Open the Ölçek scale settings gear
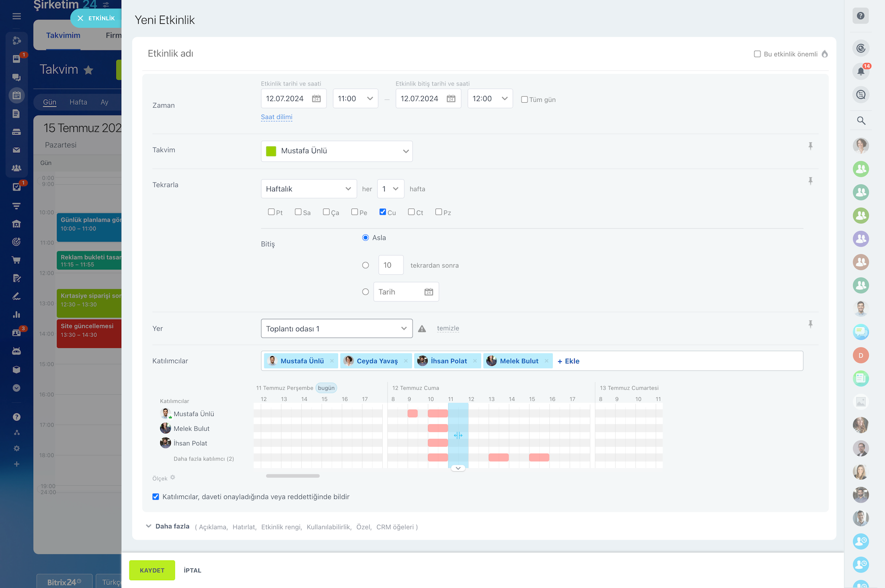This screenshot has height=588, width=885. (x=173, y=478)
